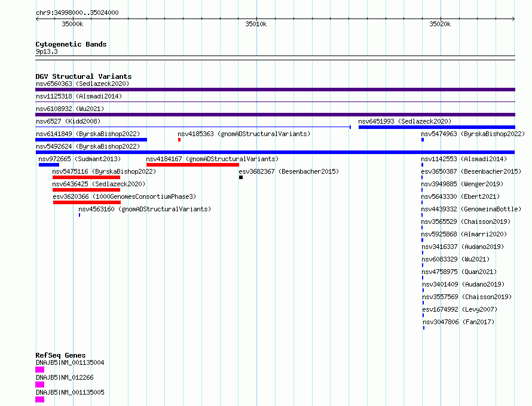Open nsv5925868 (Almarri2020) label
The height and width of the screenshot is (406, 532).
click(464, 234)
